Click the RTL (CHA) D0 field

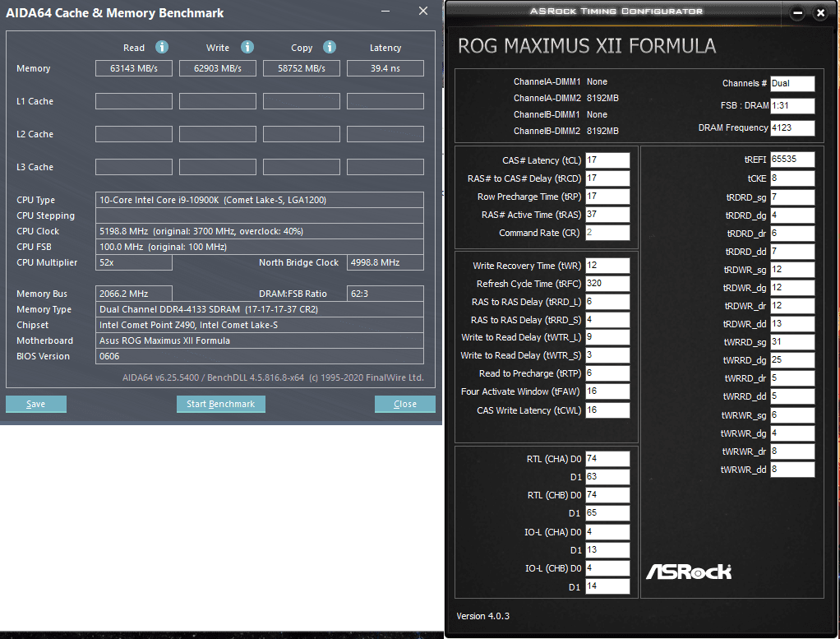pos(607,459)
